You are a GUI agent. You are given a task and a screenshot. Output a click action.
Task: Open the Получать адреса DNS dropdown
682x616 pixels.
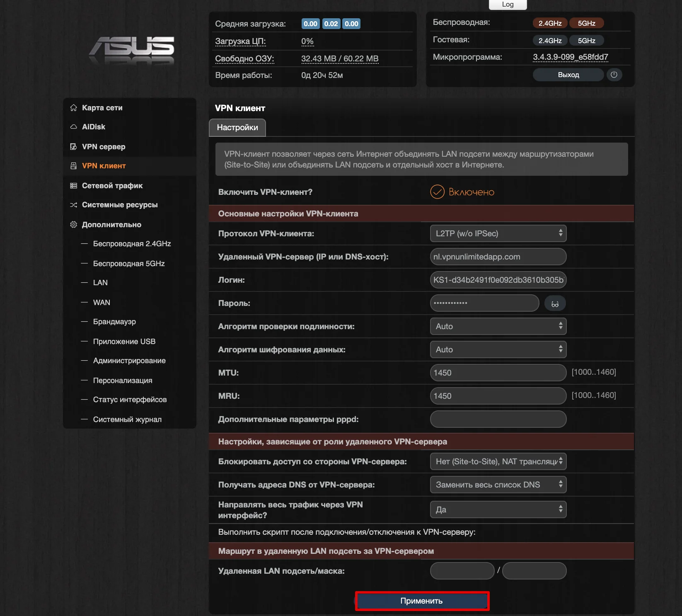tap(498, 485)
